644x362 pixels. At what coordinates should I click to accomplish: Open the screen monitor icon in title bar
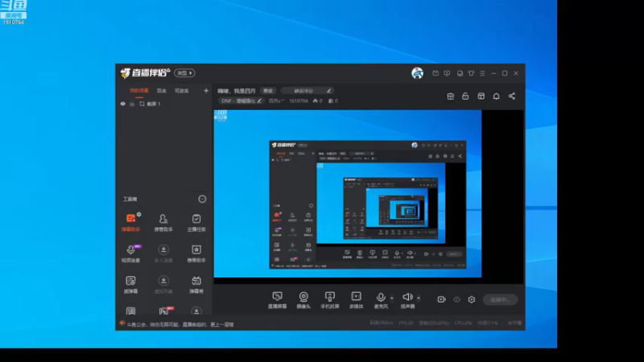[x=447, y=73]
